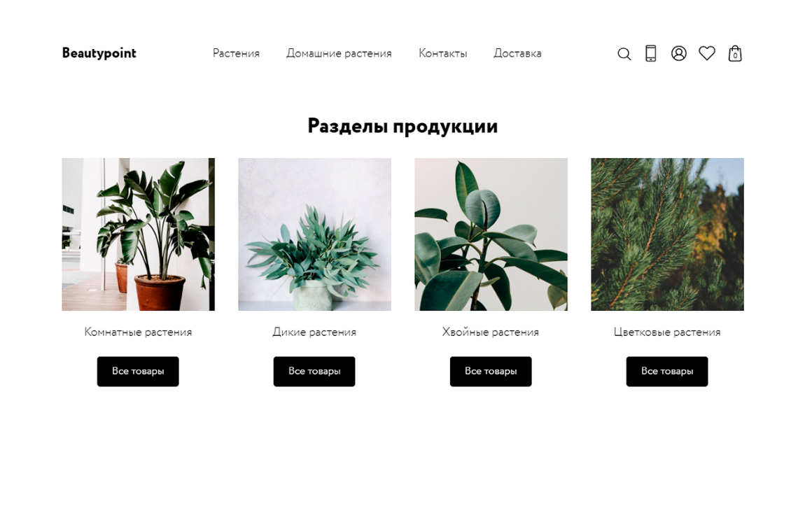Open the Домашние растения menu item
The image size is (812, 527).
(x=339, y=53)
